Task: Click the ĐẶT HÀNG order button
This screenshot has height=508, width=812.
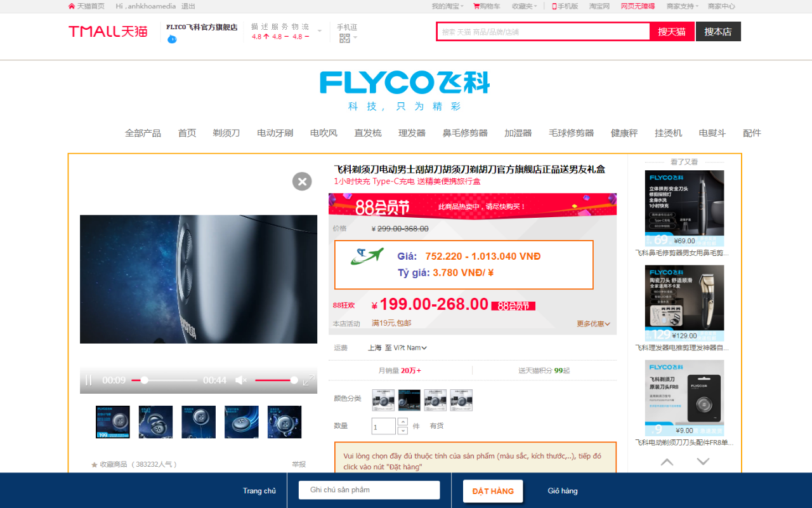Action: [x=493, y=491]
